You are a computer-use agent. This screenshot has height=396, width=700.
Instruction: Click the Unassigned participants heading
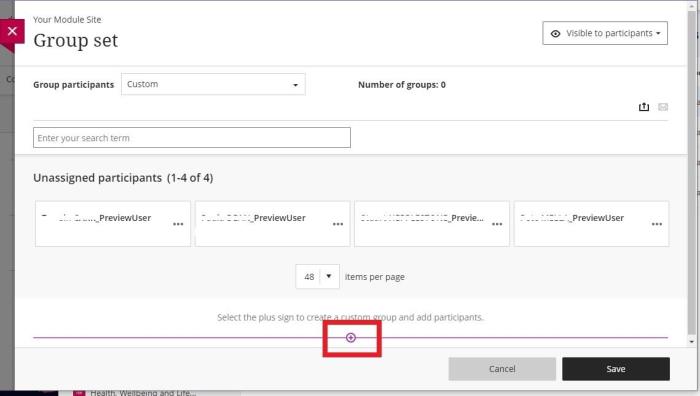click(123, 178)
